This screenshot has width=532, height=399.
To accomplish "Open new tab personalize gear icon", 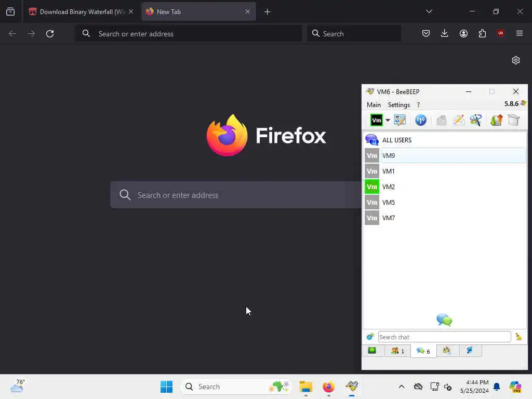I will (x=516, y=60).
